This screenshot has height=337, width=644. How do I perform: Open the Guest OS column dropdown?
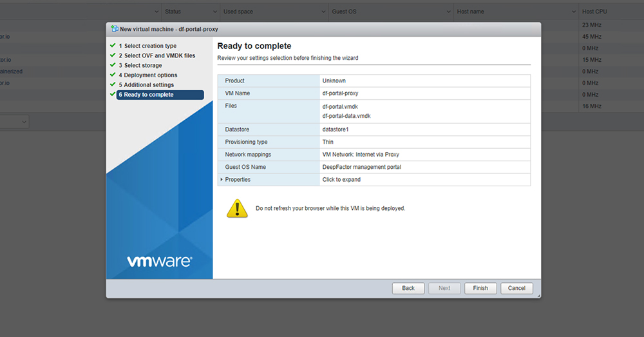tap(448, 12)
